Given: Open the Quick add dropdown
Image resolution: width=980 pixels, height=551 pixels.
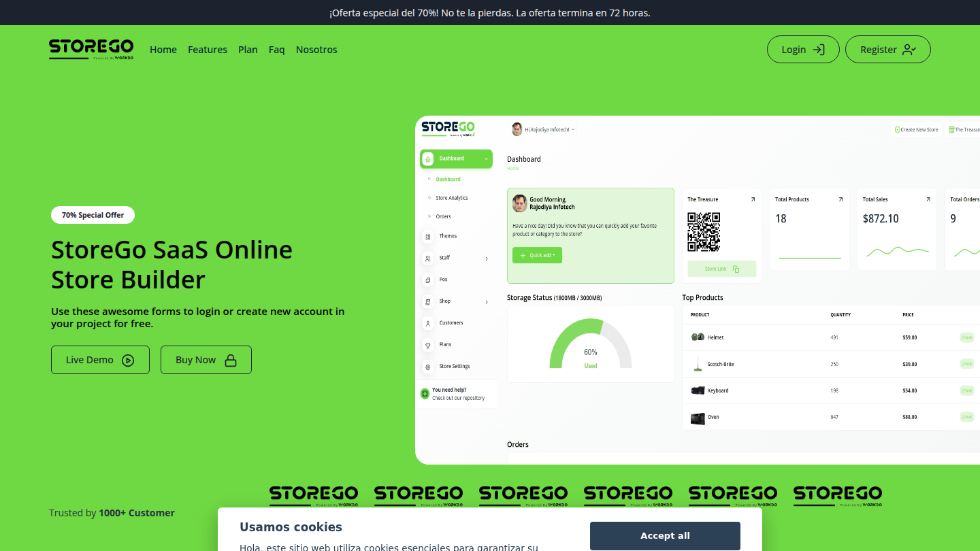Looking at the screenshot, I should 537,255.
